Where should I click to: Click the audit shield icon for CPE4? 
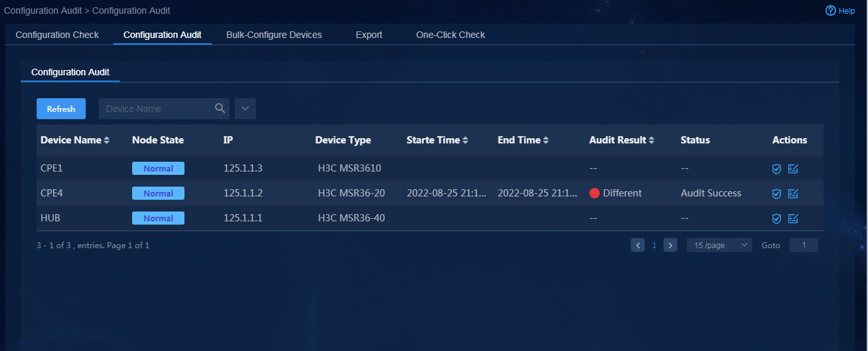click(776, 194)
